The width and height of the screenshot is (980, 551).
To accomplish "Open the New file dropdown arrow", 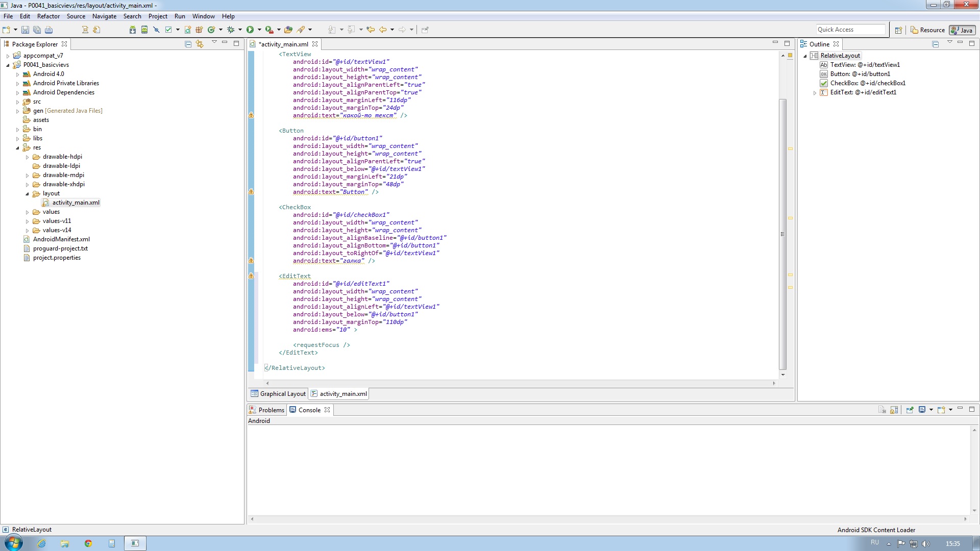I will (15, 30).
